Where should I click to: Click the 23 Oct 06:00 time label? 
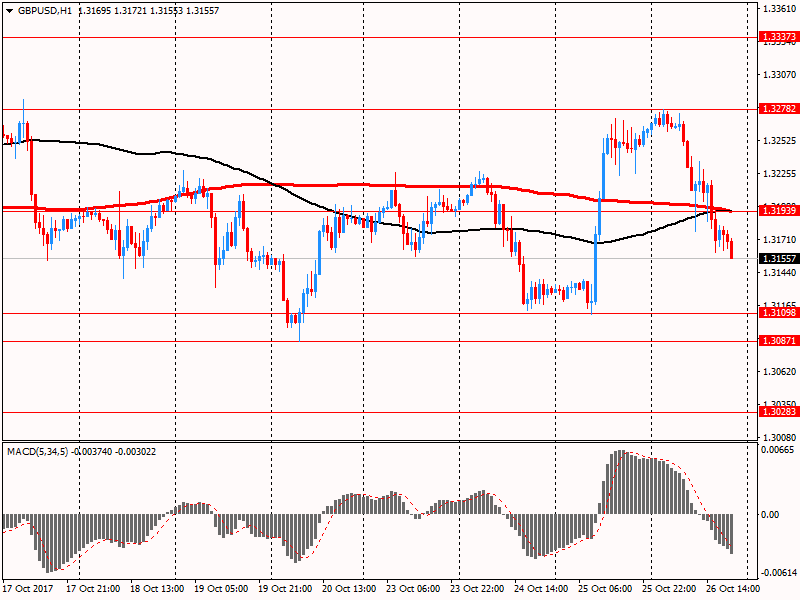(413, 589)
